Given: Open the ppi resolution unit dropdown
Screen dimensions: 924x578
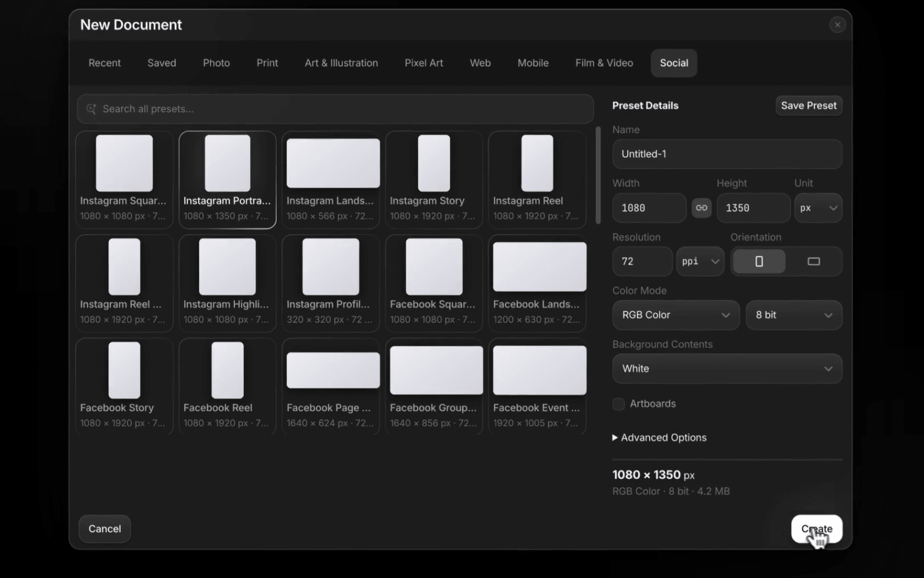Looking at the screenshot, I should 700,261.
